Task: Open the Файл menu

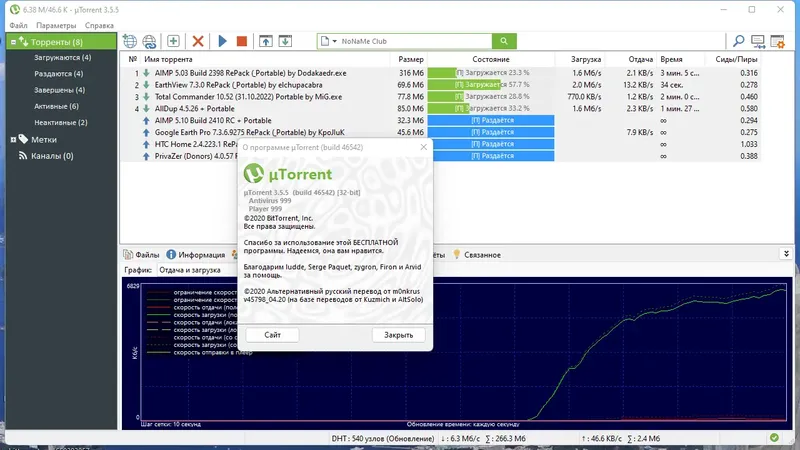Action: (18, 25)
